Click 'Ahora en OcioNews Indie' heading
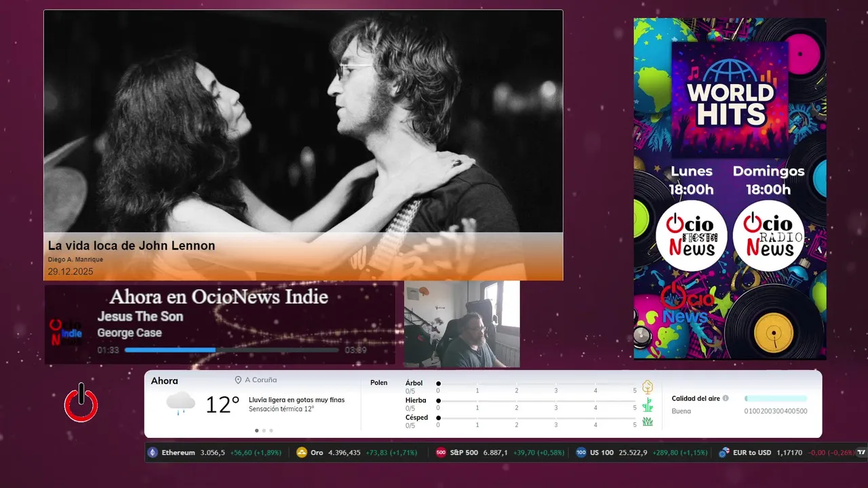This screenshot has height=488, width=868. pyautogui.click(x=219, y=297)
